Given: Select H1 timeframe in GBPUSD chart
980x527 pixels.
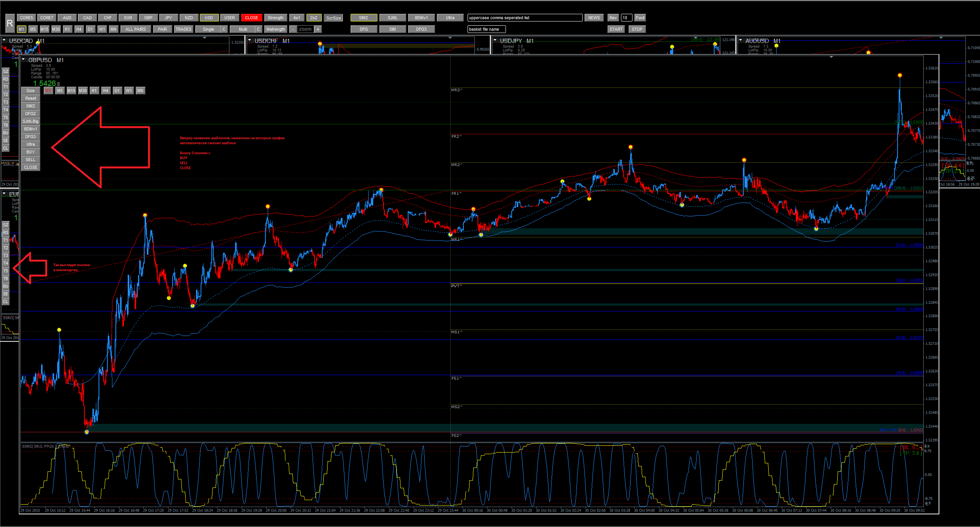Looking at the screenshot, I should pos(94,91).
